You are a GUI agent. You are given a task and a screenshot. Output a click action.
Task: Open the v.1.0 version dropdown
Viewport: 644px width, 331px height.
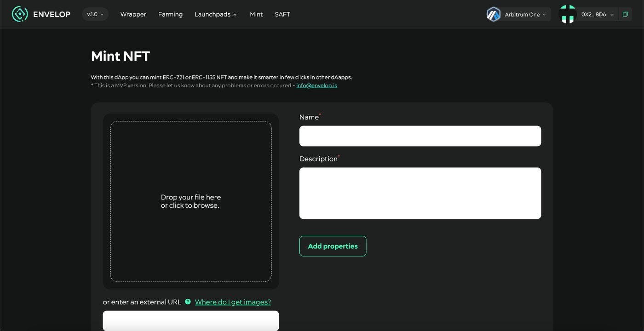point(95,14)
